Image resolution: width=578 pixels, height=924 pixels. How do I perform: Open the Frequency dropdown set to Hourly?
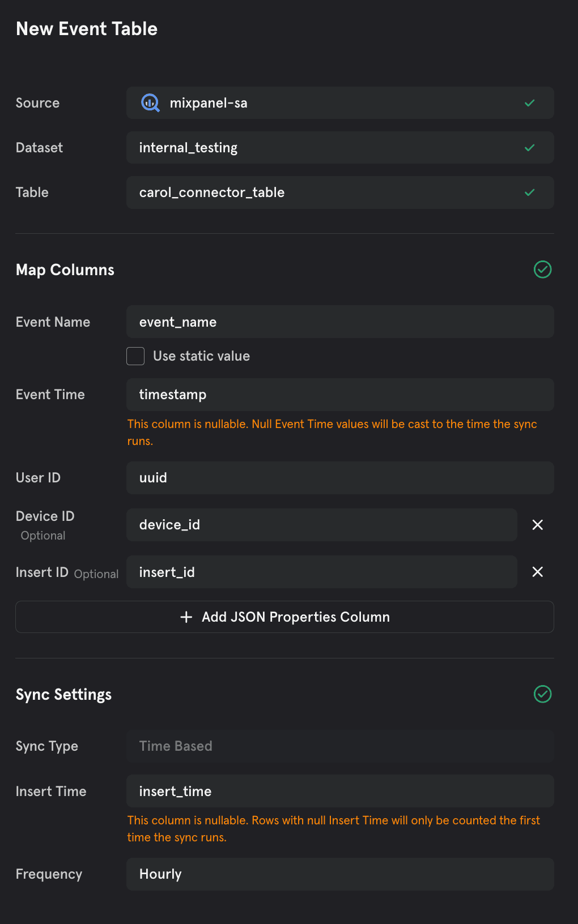tap(340, 874)
